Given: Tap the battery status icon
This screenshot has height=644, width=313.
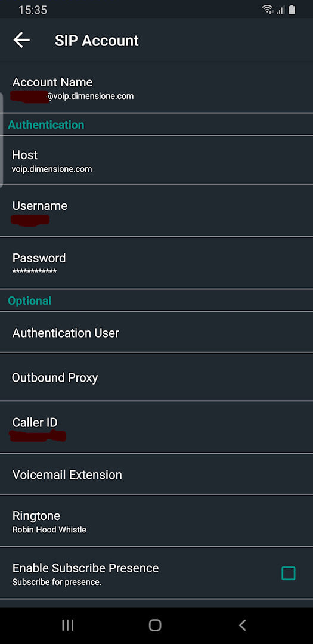Looking at the screenshot, I should 292,10.
